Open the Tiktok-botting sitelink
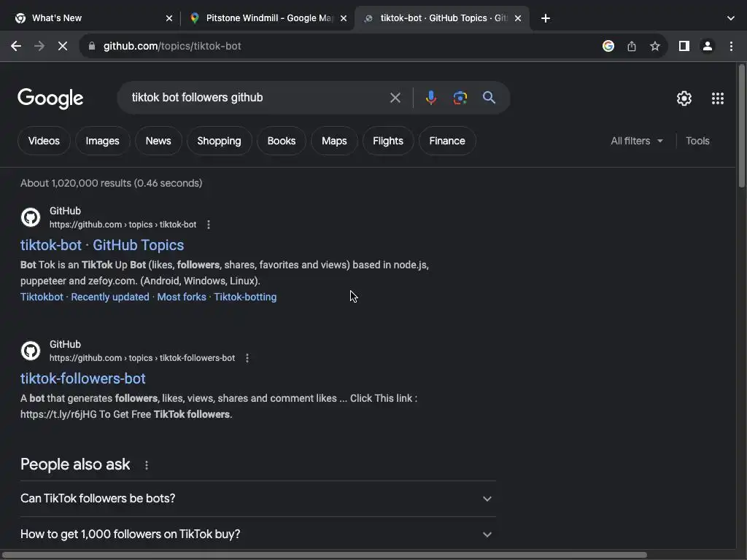Image resolution: width=747 pixels, height=560 pixels. 245,297
